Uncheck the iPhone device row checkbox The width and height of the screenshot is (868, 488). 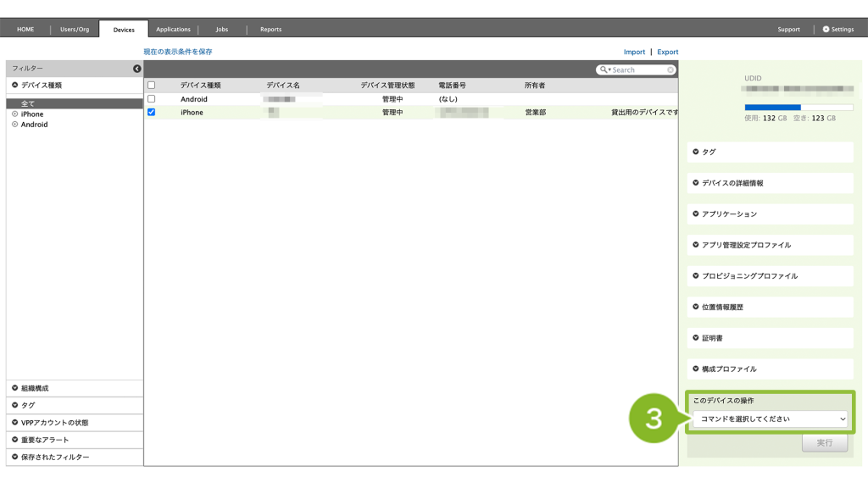(x=151, y=113)
